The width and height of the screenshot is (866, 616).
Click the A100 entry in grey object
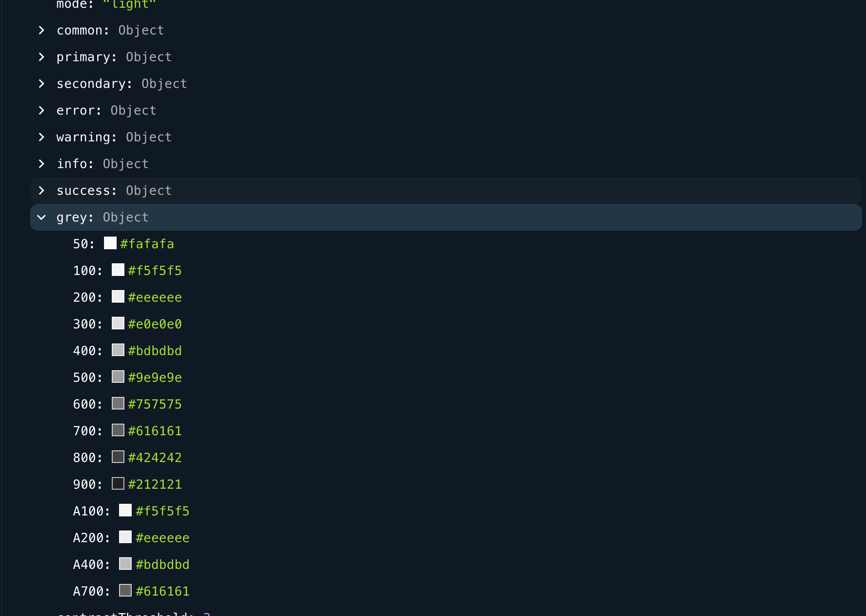coord(90,511)
